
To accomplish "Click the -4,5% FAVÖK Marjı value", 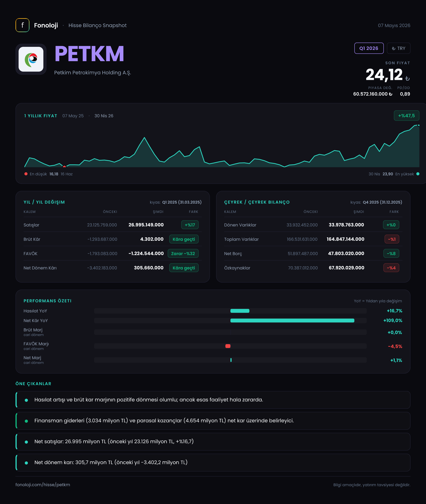I will pyautogui.click(x=395, y=346).
